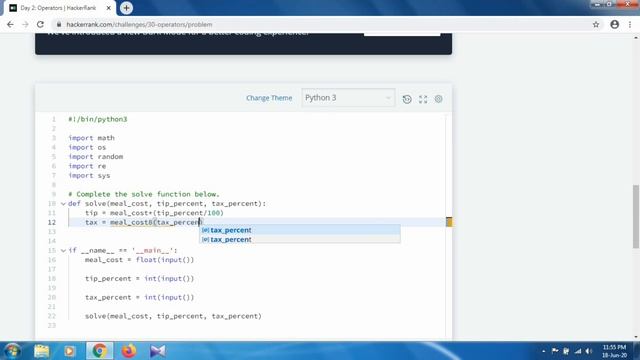The image size is (640, 360).
Task: Close the Day 2: Operators tab
Action: [109, 8]
